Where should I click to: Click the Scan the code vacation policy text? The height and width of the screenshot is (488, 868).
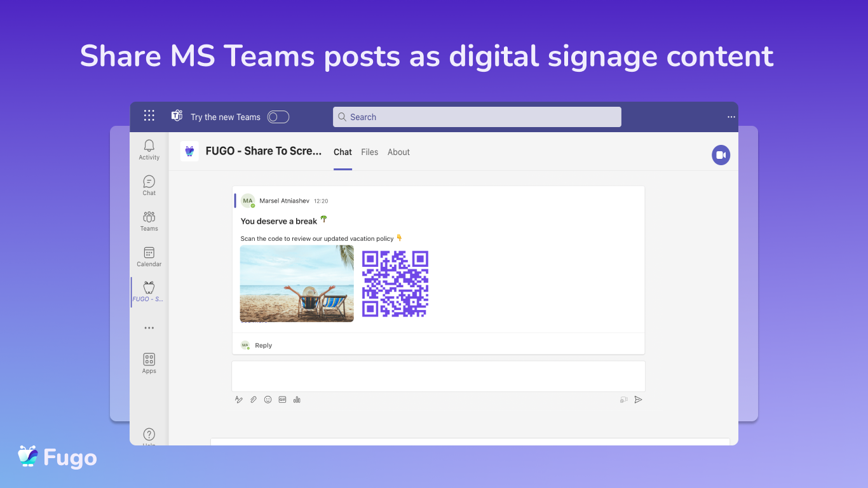[318, 238]
